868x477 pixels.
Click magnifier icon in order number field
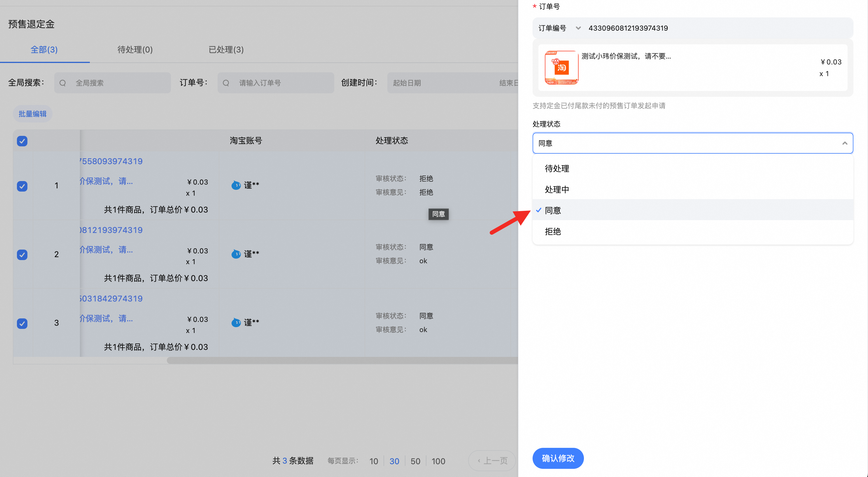click(226, 83)
